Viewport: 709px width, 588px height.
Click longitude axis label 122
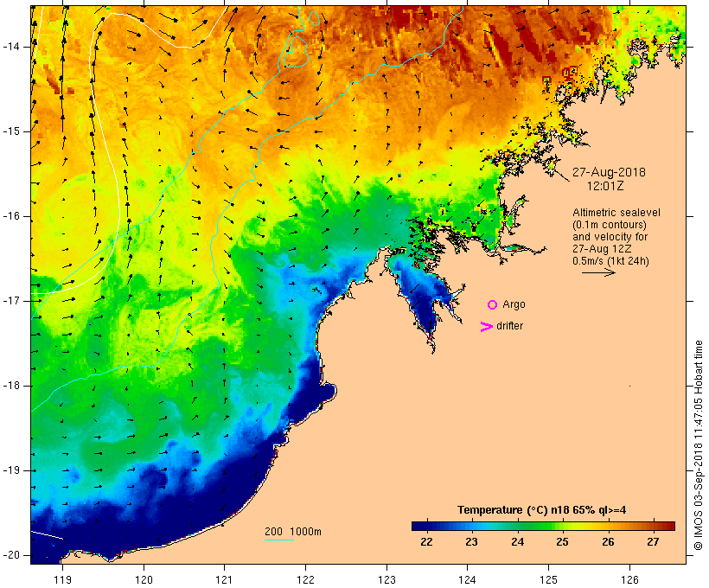click(306, 579)
